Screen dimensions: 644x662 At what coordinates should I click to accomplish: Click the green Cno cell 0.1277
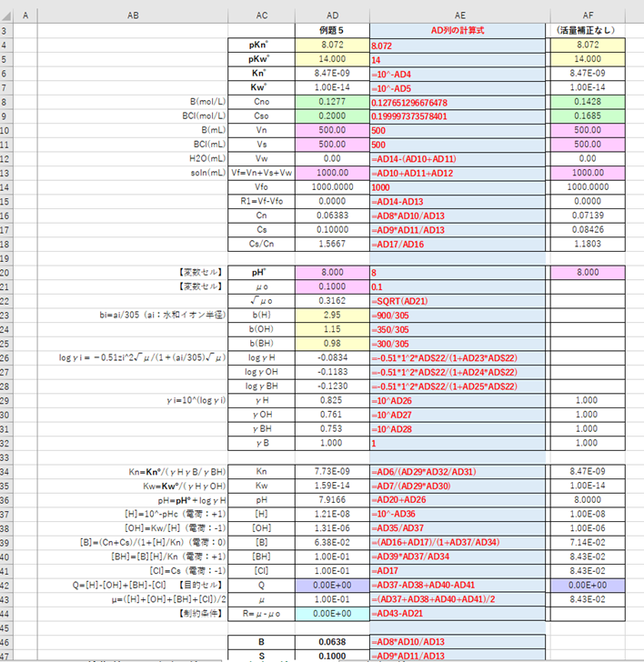click(332, 102)
